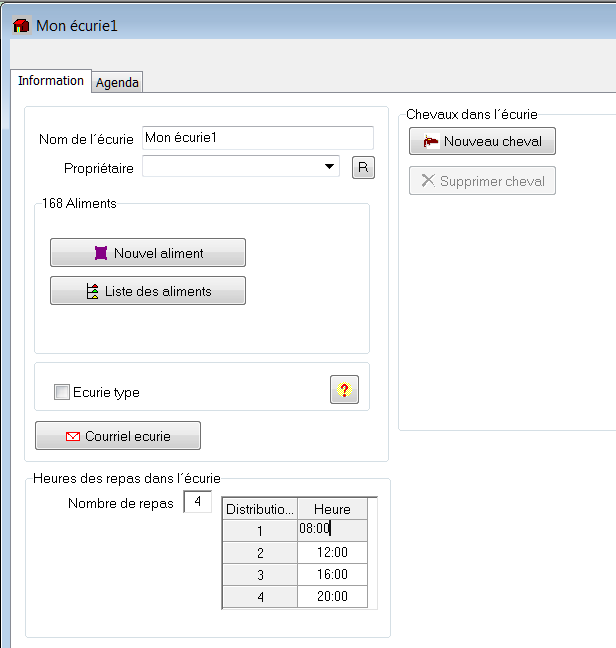Click the red barn window icon
The width and height of the screenshot is (616, 648).
[21, 26]
